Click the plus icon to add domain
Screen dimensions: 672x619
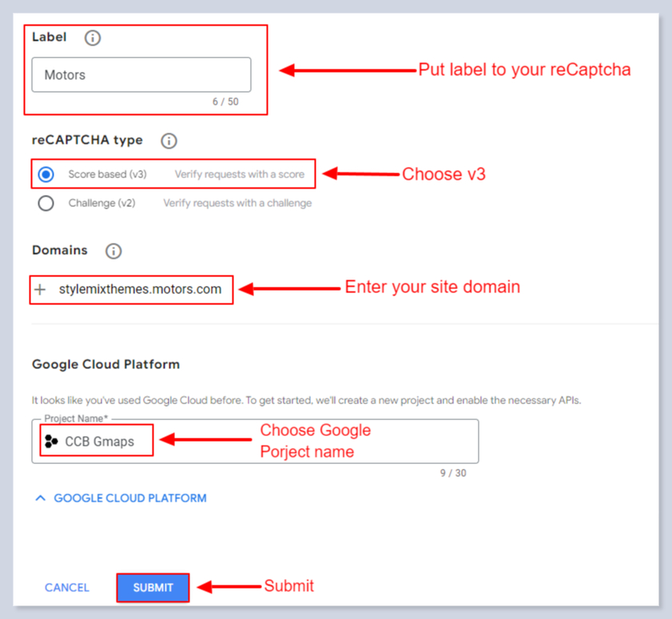coord(41,289)
